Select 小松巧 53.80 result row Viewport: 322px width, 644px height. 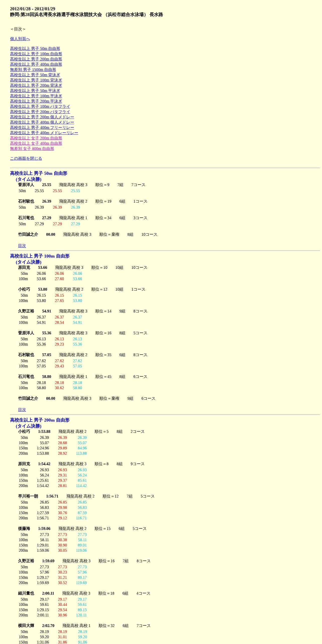[82, 289]
